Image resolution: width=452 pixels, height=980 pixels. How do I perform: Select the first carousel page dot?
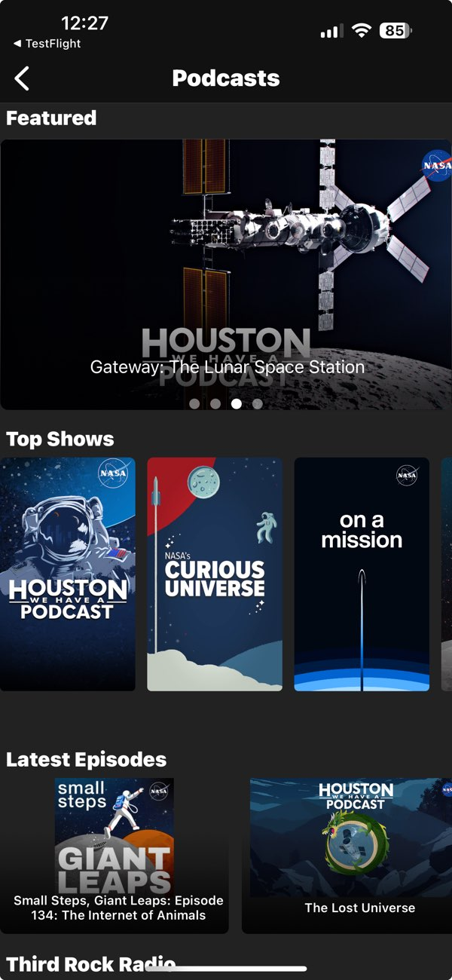[x=194, y=404]
